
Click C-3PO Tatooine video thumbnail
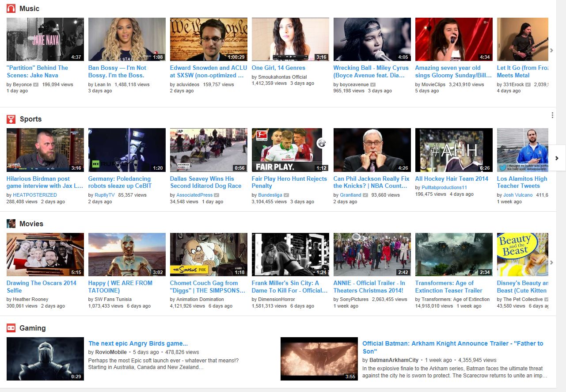point(127,255)
